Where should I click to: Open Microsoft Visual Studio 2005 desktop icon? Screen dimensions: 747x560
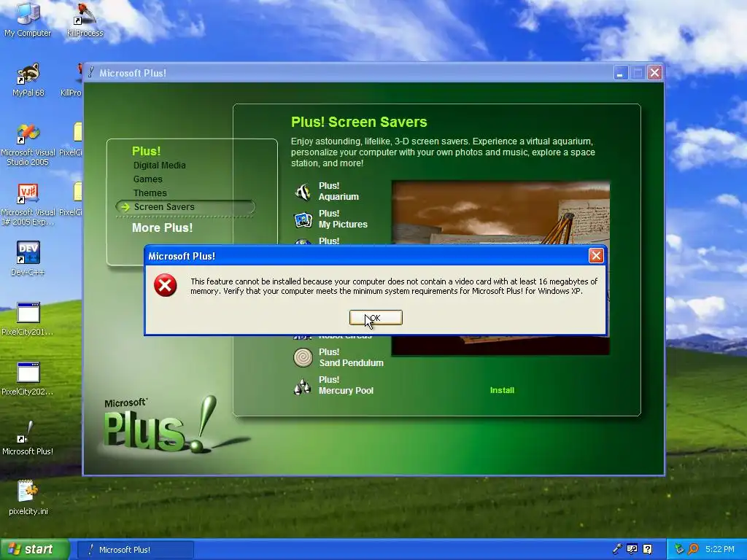28,144
